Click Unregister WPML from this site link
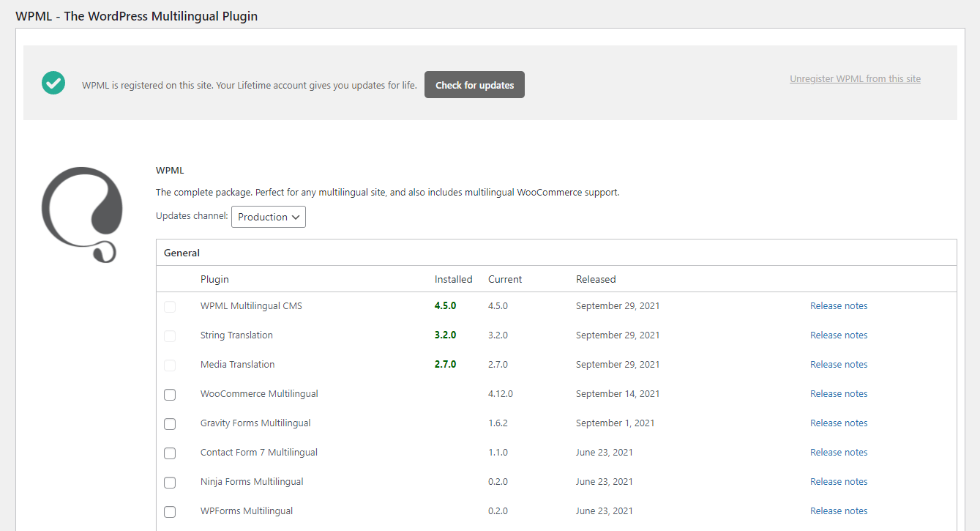980x531 pixels. tap(855, 79)
